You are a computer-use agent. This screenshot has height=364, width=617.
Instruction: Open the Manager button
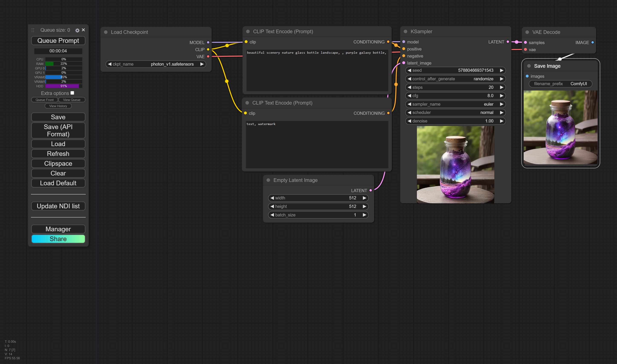click(58, 229)
